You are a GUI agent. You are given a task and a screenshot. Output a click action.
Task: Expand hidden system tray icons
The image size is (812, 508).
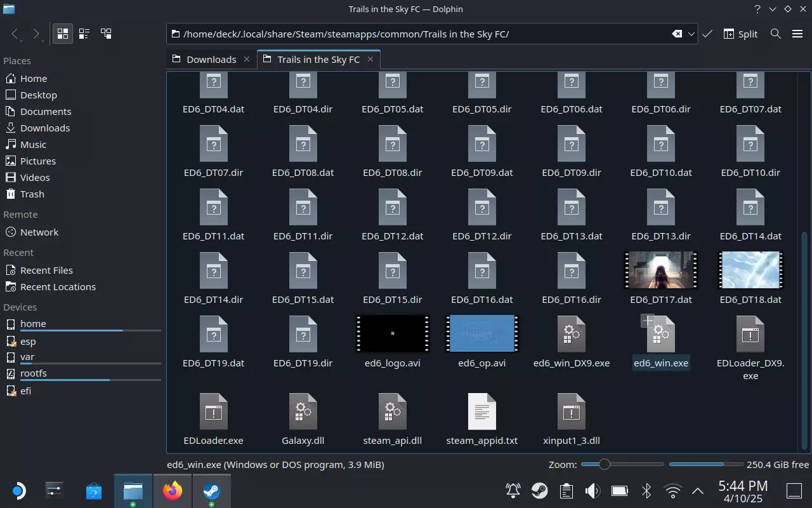pyautogui.click(x=698, y=490)
